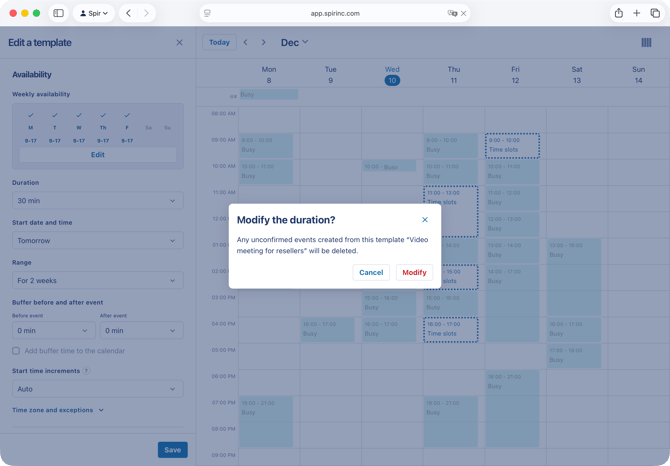Go to previous week arrow

[x=246, y=43]
